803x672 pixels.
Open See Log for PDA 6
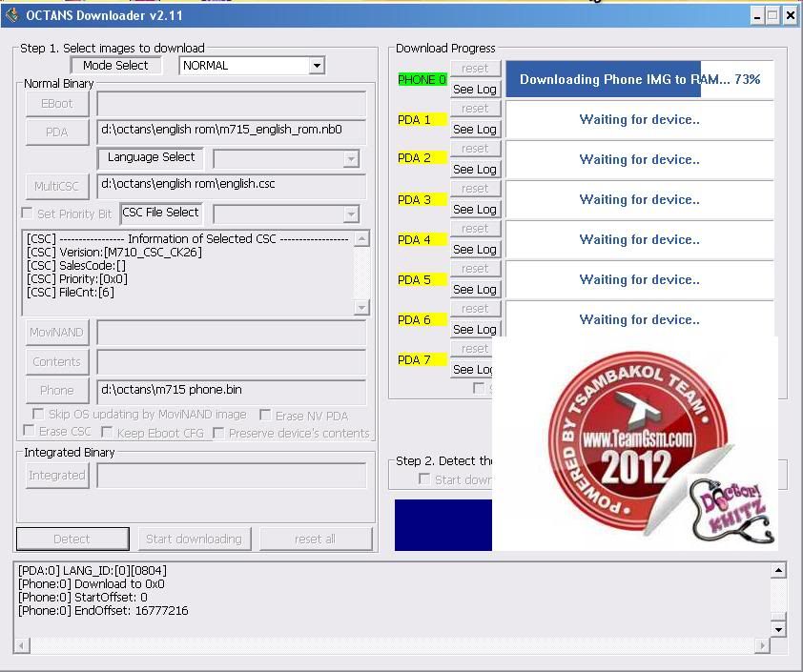475,329
